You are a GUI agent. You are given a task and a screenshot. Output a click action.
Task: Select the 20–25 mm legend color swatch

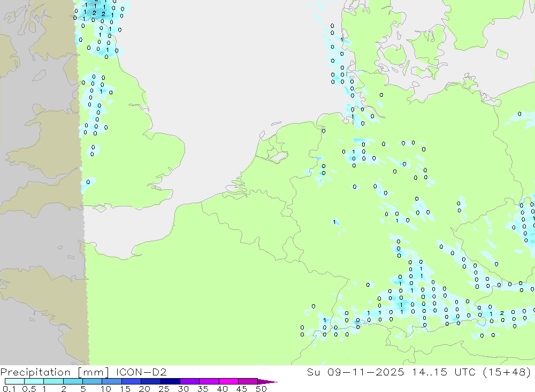[x=150, y=381]
